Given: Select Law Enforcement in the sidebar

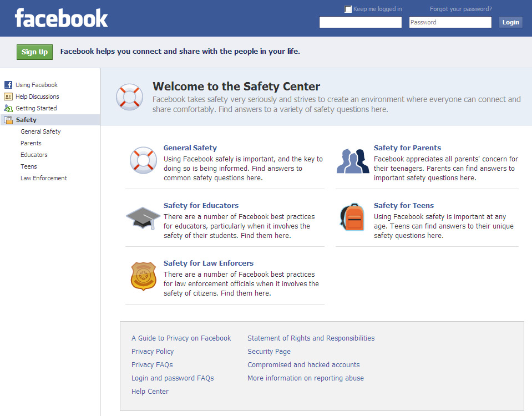Looking at the screenshot, I should (x=44, y=178).
